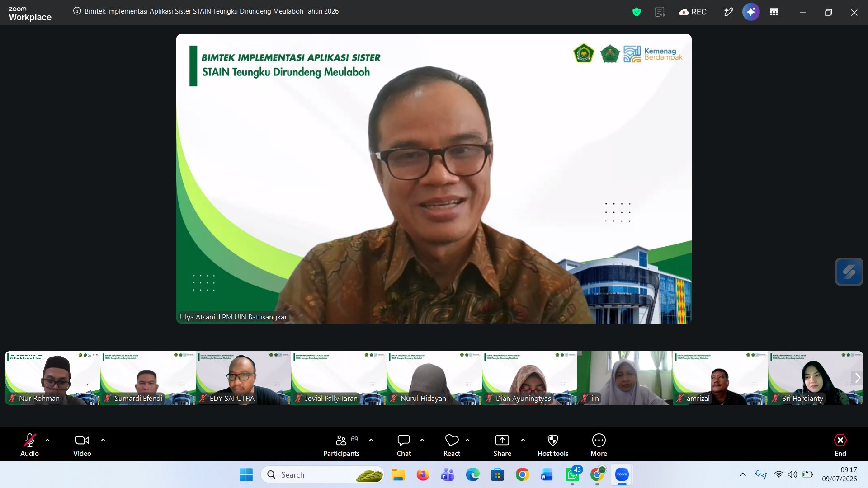Open the Participants panel
The height and width of the screenshot is (488, 868).
point(341,445)
